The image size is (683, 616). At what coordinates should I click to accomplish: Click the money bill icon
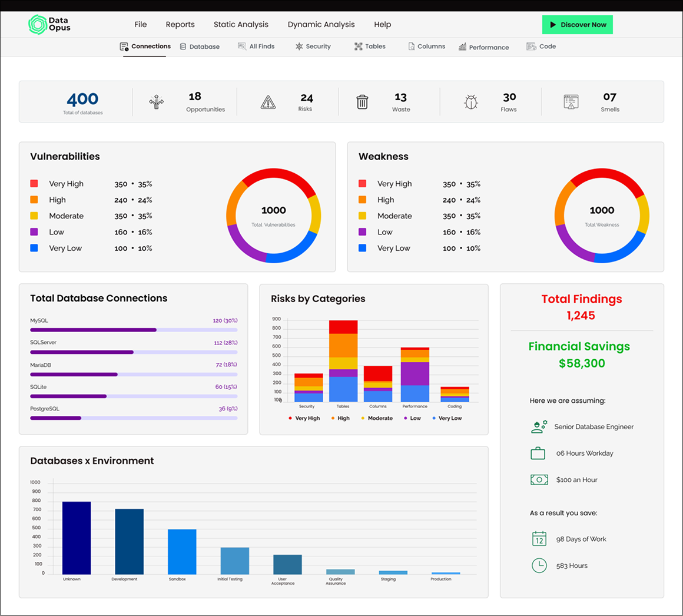click(x=539, y=479)
